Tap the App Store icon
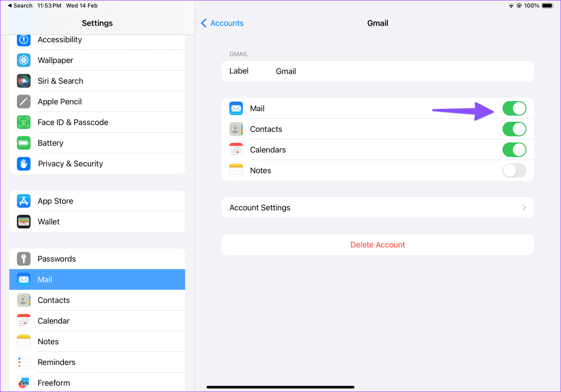Image resolution: width=561 pixels, height=392 pixels. coord(24,201)
